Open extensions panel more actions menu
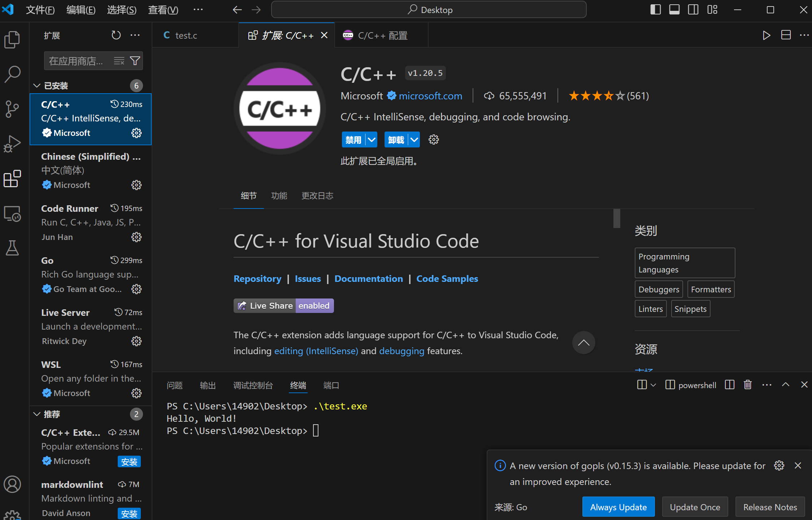812x520 pixels. pyautogui.click(x=135, y=35)
